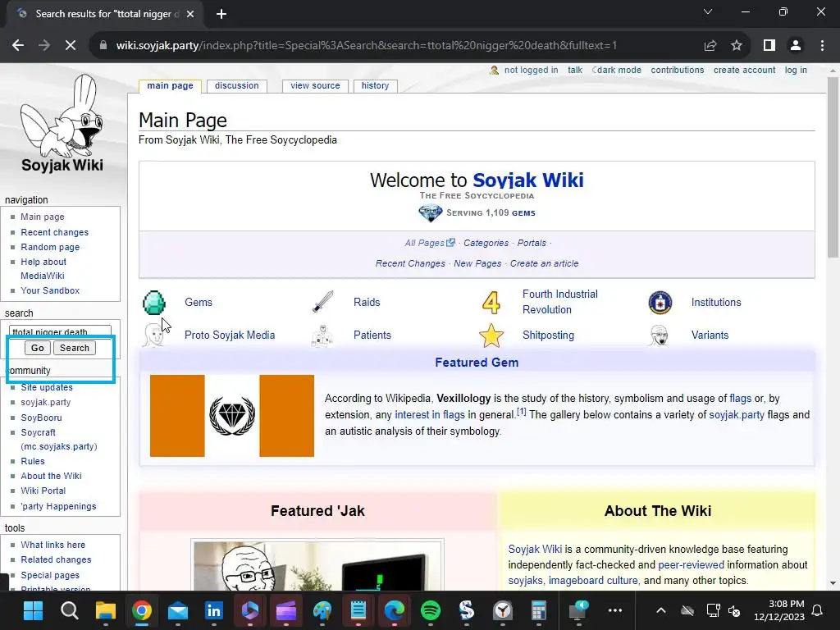Open Microsoft Edge from the taskbar
The image size is (840, 630).
395,610
